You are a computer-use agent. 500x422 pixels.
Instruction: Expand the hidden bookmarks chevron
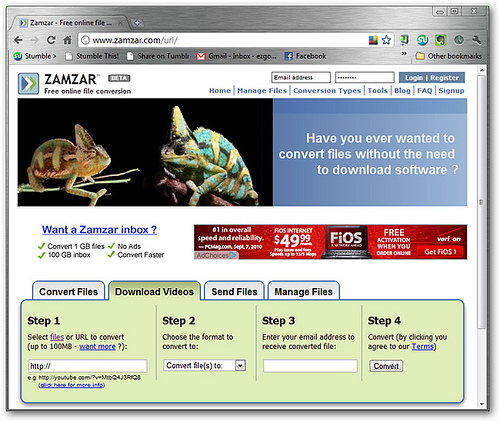(404, 53)
